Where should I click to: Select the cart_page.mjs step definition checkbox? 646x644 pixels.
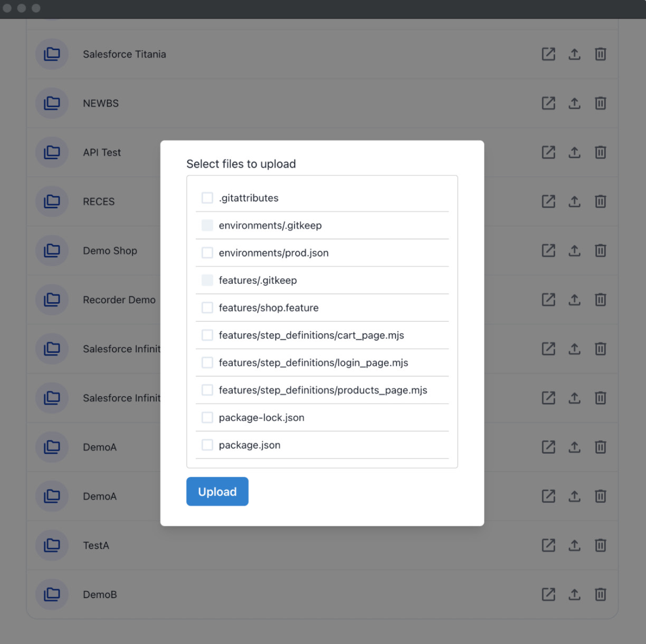click(x=207, y=335)
